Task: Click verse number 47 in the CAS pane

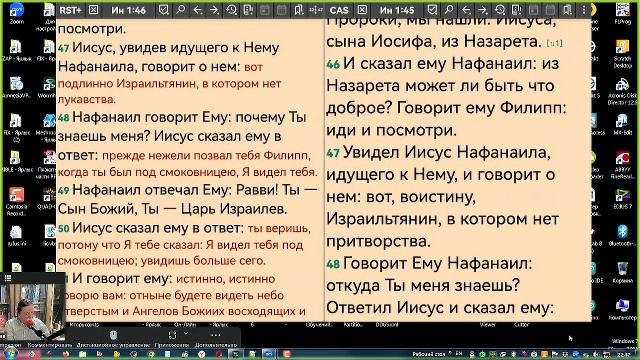Action: (333, 153)
